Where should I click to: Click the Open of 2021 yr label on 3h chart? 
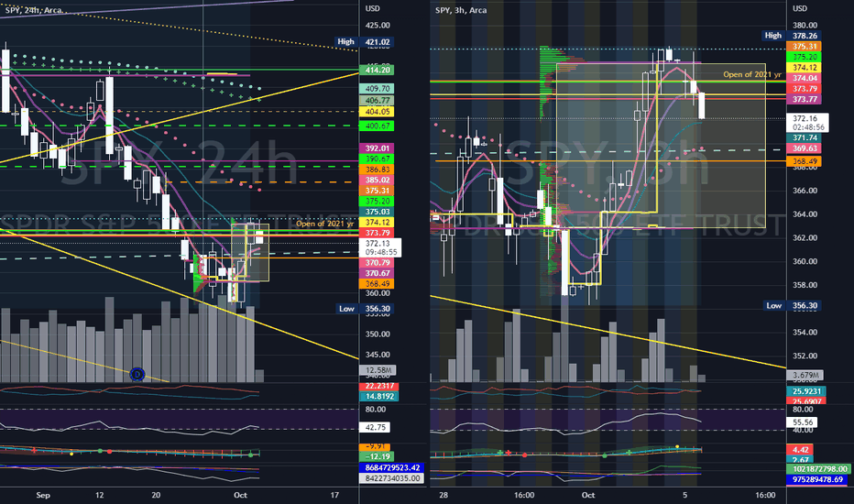pos(752,74)
